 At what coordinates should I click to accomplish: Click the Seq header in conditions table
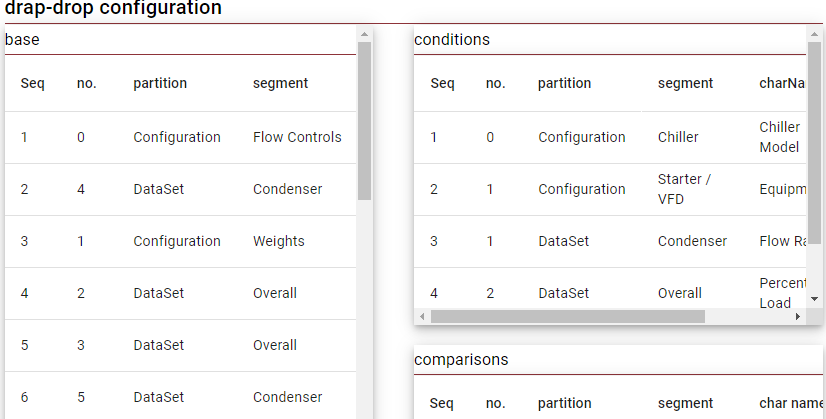click(x=442, y=83)
